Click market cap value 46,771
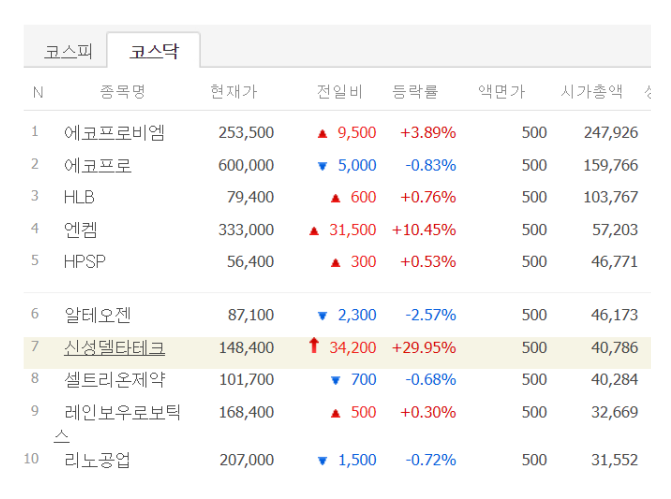 click(x=615, y=261)
